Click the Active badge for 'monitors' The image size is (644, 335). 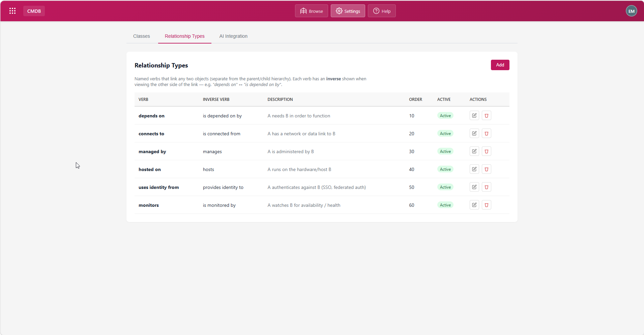[445, 205]
